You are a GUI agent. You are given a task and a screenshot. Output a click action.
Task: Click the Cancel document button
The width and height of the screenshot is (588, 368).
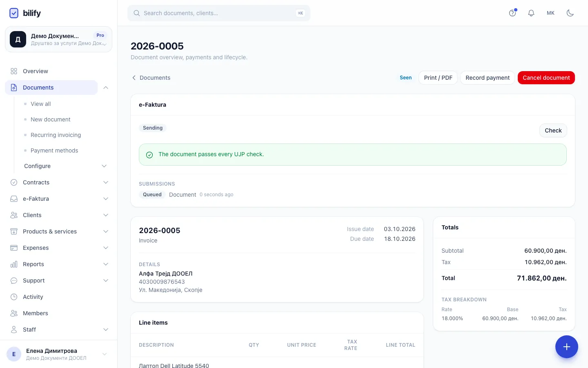click(546, 78)
